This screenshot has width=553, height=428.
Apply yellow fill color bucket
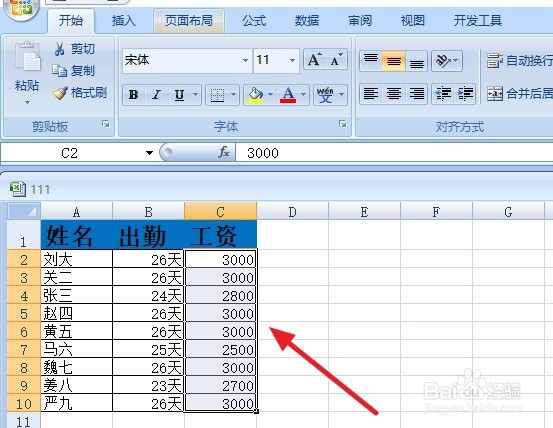pos(255,94)
